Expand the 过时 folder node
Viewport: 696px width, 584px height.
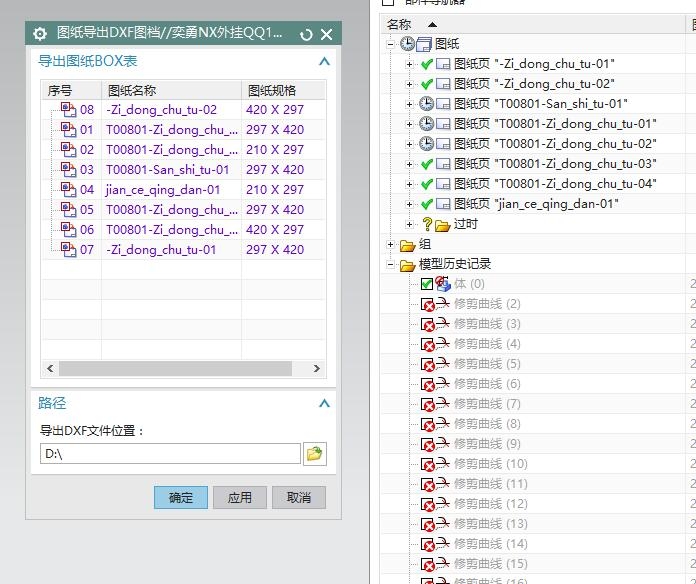[x=409, y=224]
